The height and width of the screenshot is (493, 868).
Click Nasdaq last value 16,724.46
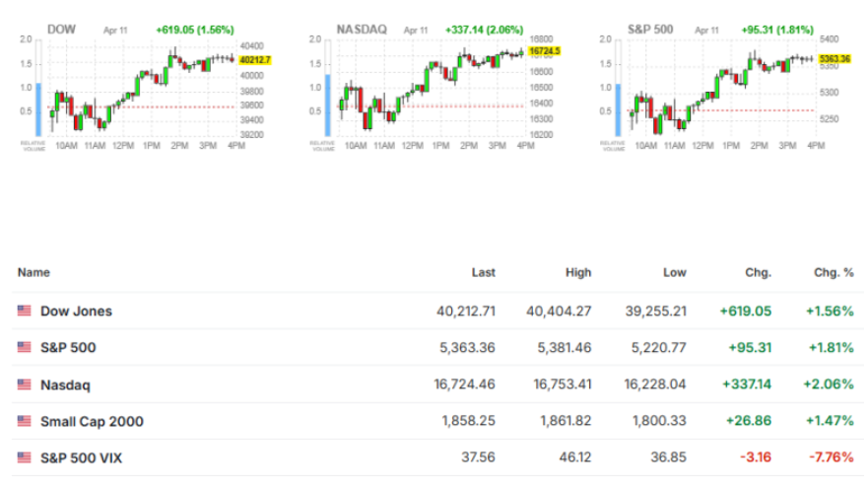(464, 385)
